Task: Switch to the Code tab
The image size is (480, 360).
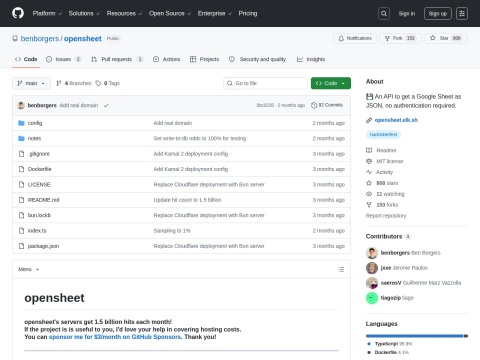Action: 26,59
